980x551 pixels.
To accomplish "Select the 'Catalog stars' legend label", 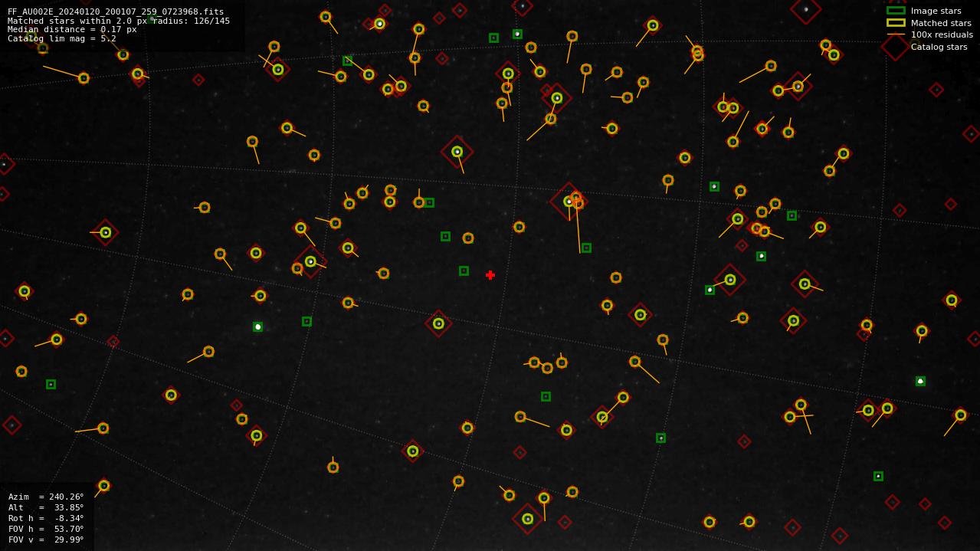I will coord(939,47).
